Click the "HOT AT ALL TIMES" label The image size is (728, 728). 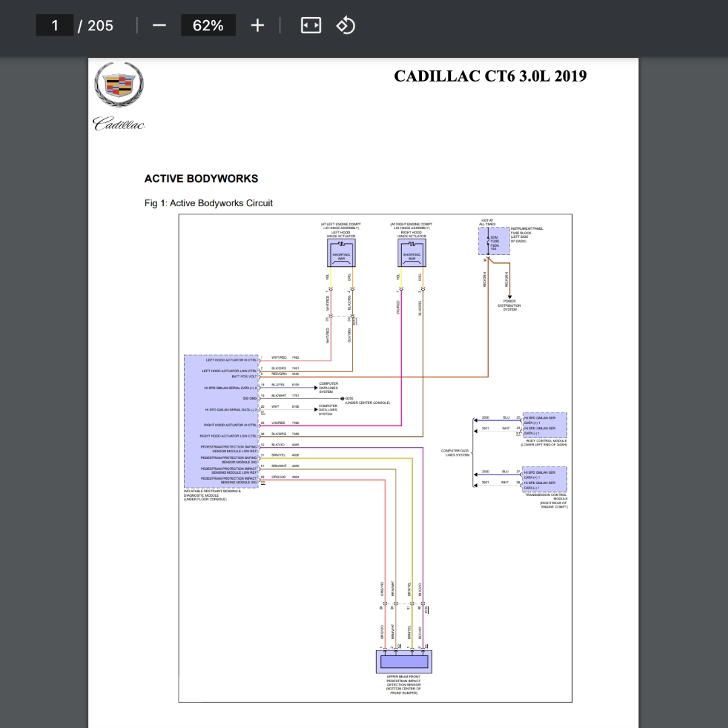(x=487, y=222)
